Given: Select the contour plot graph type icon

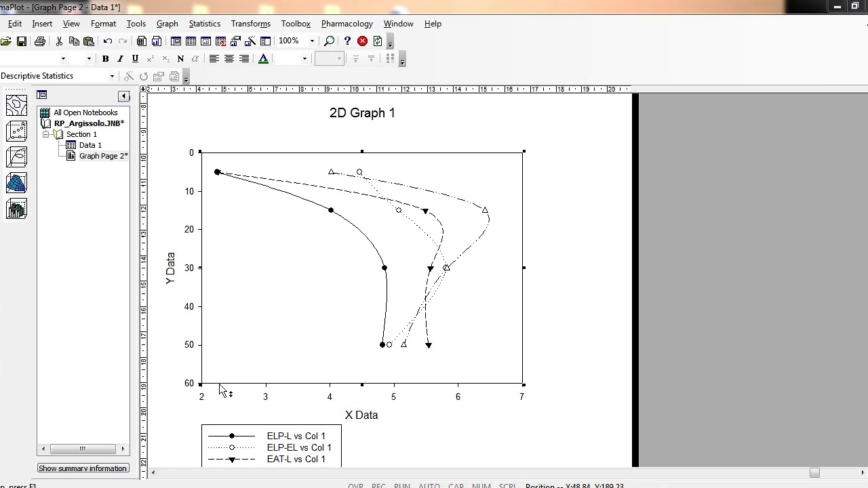Looking at the screenshot, I should click(x=16, y=106).
